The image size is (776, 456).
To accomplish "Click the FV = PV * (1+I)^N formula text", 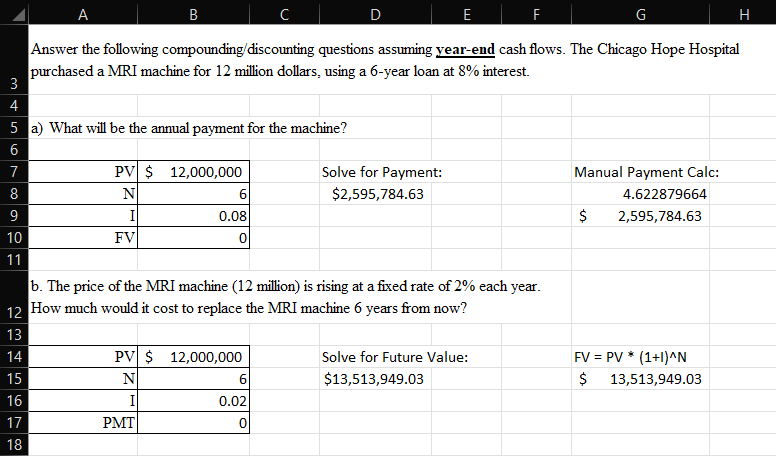I will click(630, 357).
